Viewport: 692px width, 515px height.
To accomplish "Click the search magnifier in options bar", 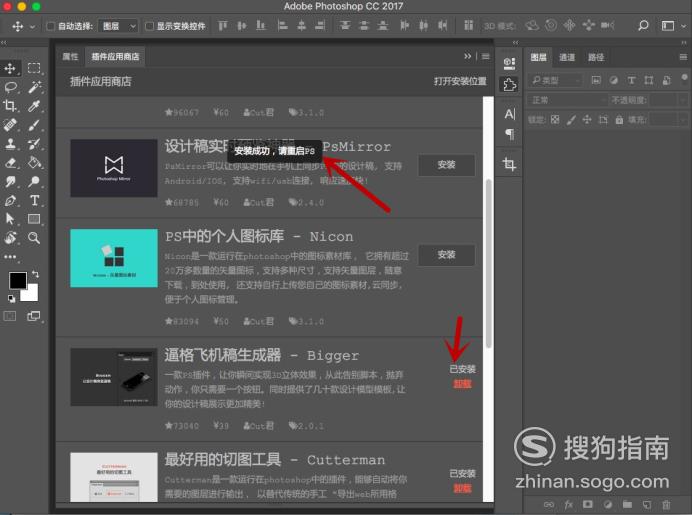I will tap(643, 26).
